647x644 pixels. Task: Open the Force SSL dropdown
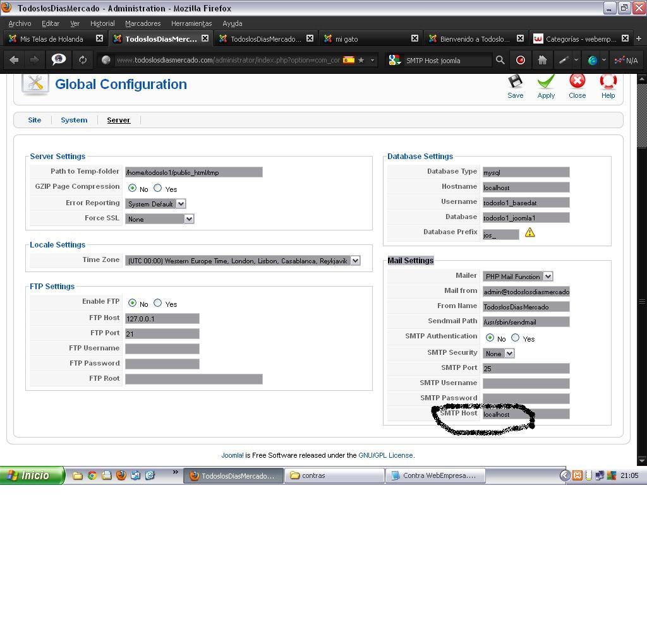[160, 219]
